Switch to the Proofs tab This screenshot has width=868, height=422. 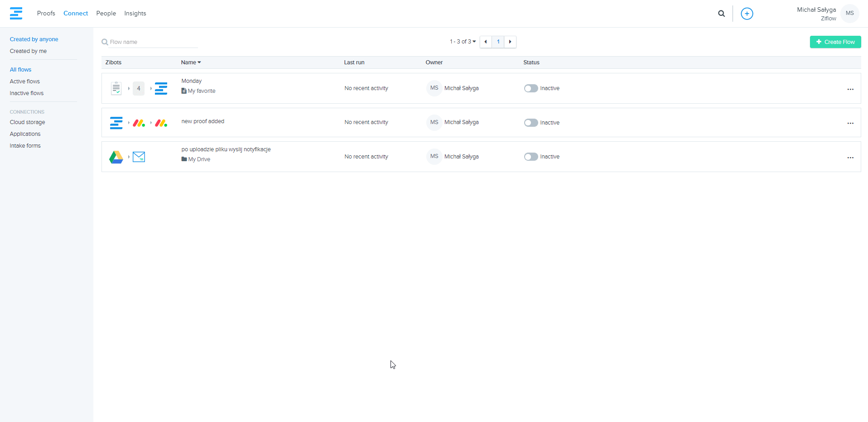click(x=46, y=14)
